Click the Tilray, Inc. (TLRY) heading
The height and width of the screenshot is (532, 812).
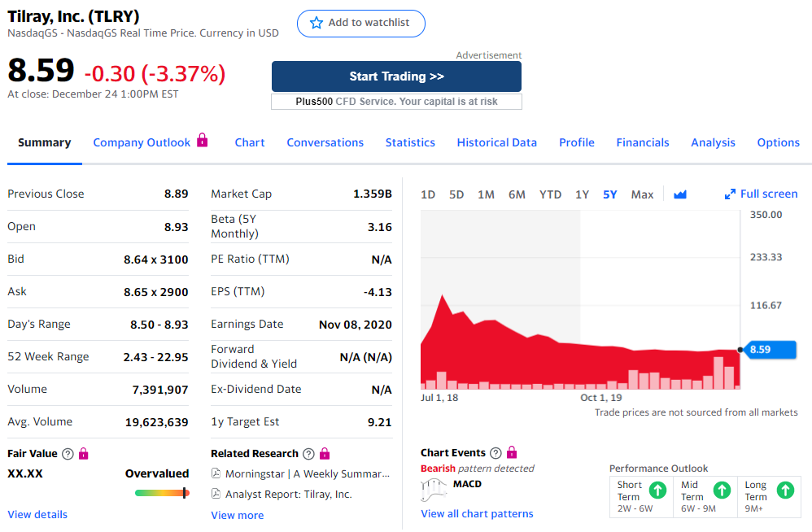[73, 16]
